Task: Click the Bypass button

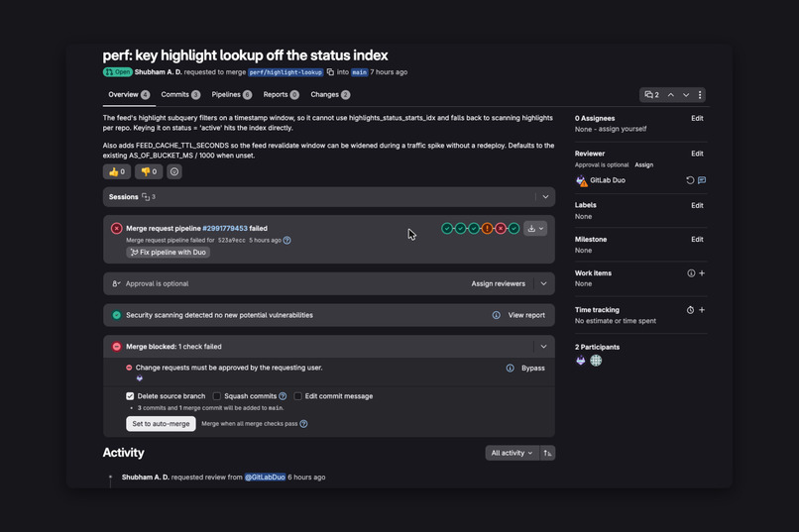Action: [533, 369]
